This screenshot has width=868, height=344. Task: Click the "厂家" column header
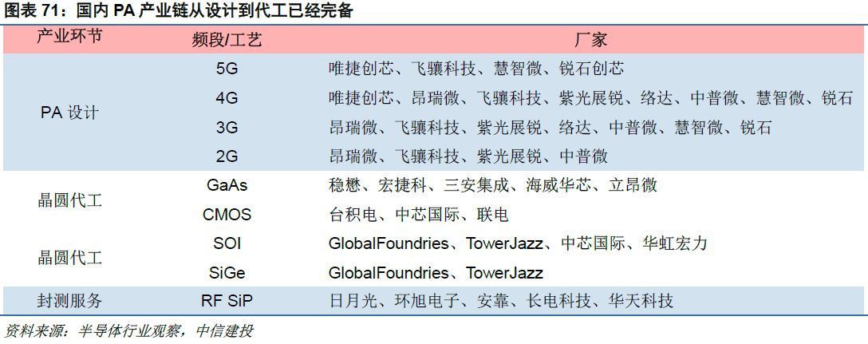[590, 39]
